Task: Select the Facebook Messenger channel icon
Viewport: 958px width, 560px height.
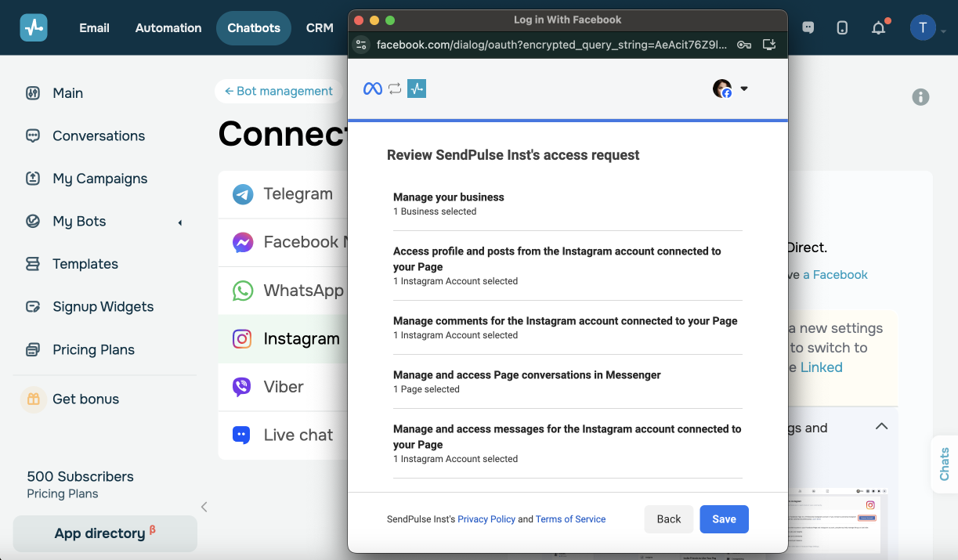Action: [x=244, y=242]
